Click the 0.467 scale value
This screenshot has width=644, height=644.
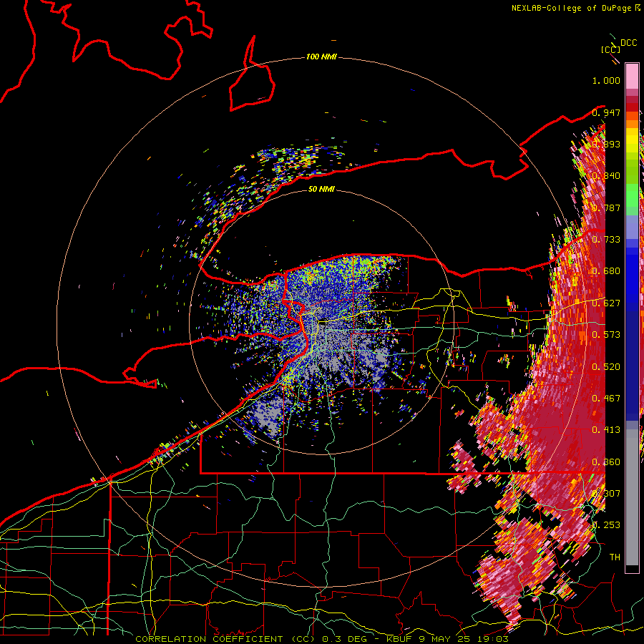[x=606, y=399]
